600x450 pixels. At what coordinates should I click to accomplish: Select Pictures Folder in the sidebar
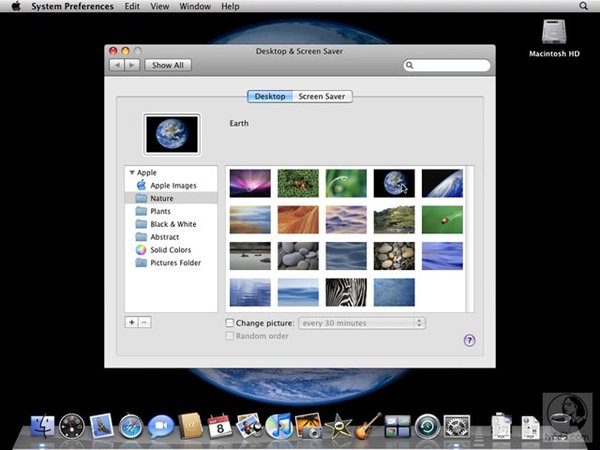(171, 263)
